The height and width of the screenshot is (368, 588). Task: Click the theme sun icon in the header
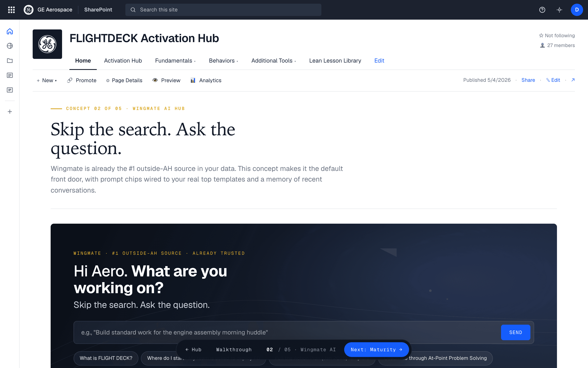pos(559,10)
